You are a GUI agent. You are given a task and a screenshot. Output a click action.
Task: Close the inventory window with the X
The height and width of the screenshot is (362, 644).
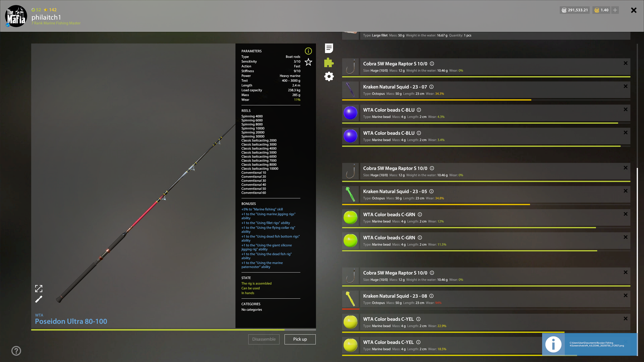click(x=634, y=10)
